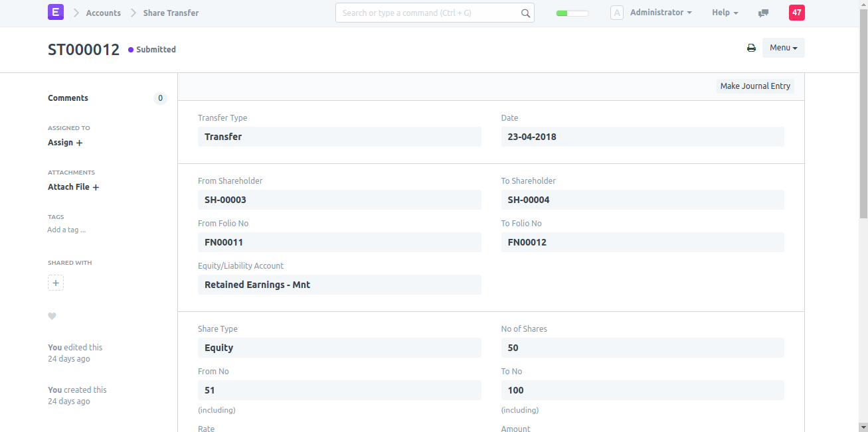Click the scrollbar down arrow
Viewport: 868px width, 432px height.
[x=863, y=427]
